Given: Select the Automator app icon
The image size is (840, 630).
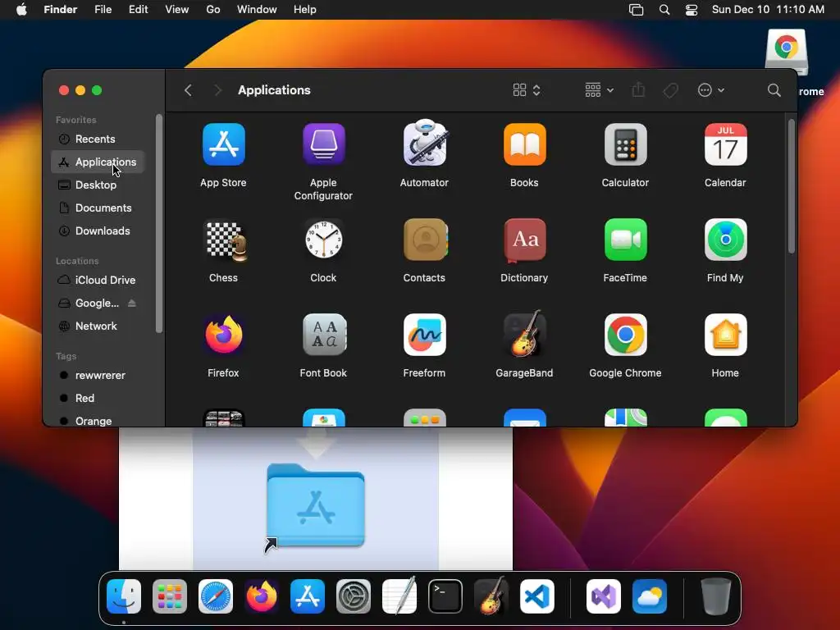Looking at the screenshot, I should tap(424, 143).
